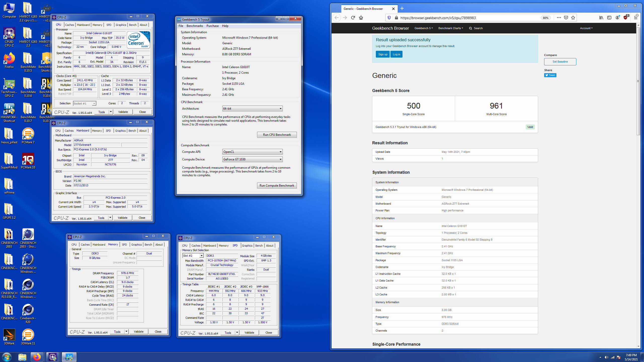Click Run CPU Benchmark button
This screenshot has height=362, width=644.
click(277, 135)
